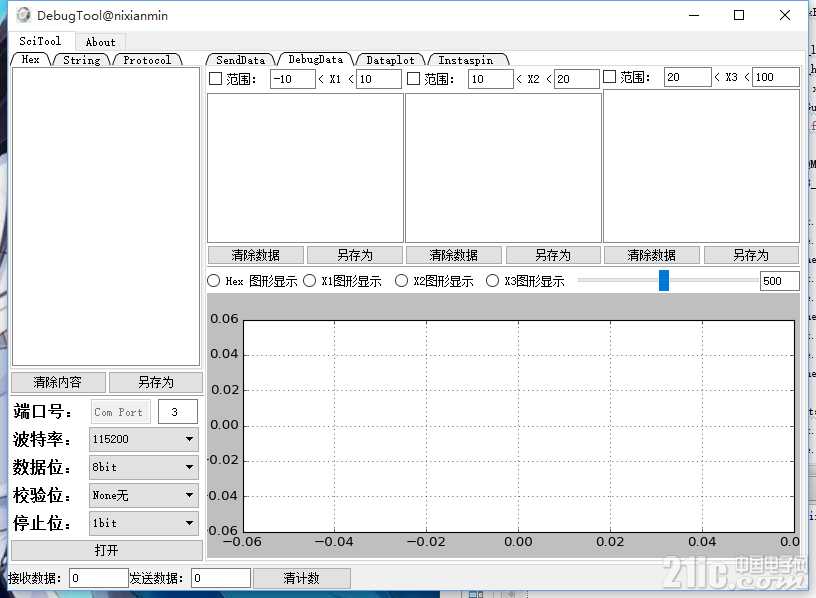Viewport: 816px width, 598px height.
Task: Select X3图形显示 radio button
Action: coord(492,281)
